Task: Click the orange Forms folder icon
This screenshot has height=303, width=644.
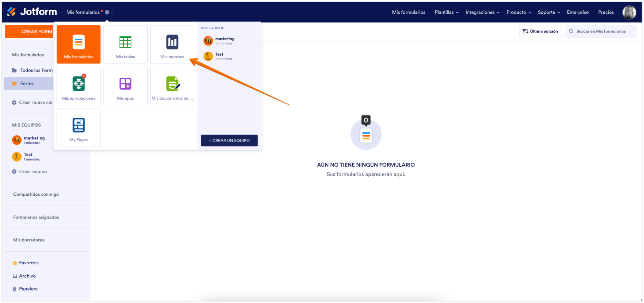Action: point(14,83)
